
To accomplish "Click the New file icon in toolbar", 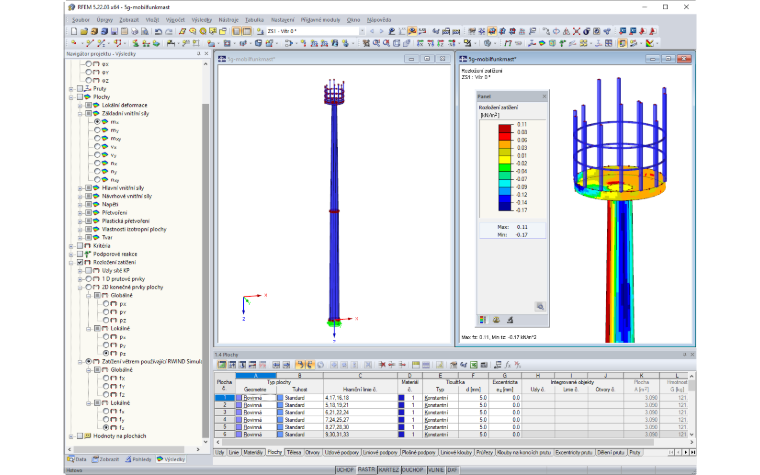I will click(74, 31).
